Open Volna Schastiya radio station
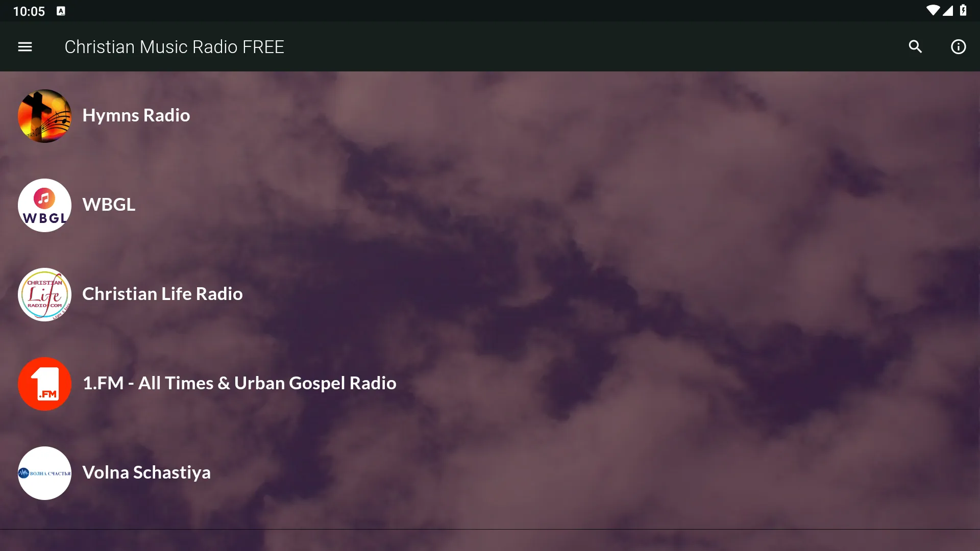 [x=146, y=472]
